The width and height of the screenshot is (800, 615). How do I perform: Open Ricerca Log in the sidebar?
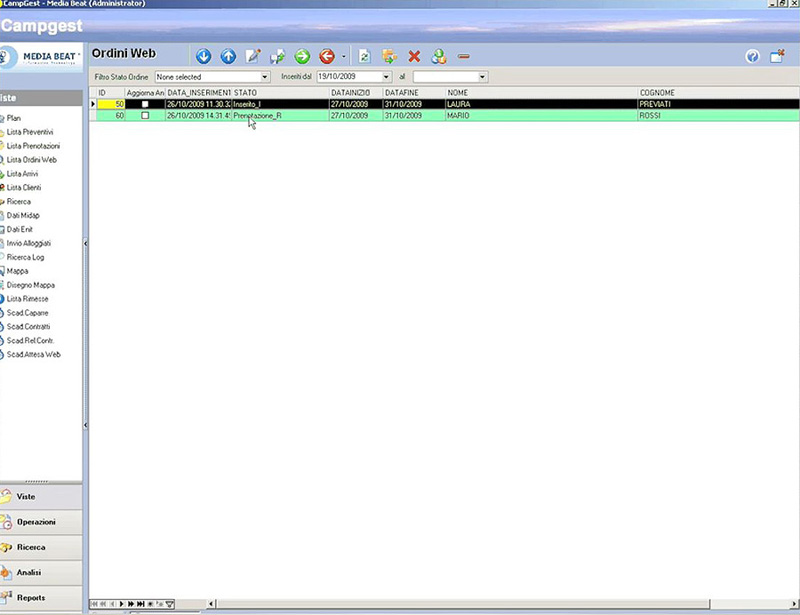[25, 257]
